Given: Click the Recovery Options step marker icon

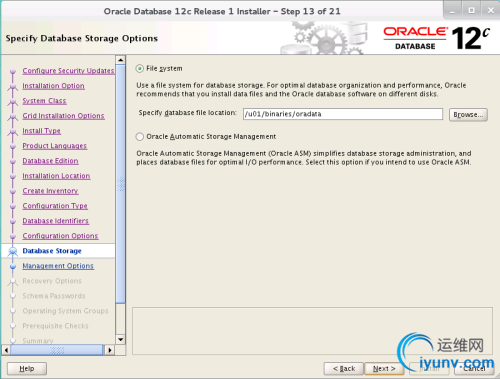Looking at the screenshot, I should pyautogui.click(x=13, y=281).
